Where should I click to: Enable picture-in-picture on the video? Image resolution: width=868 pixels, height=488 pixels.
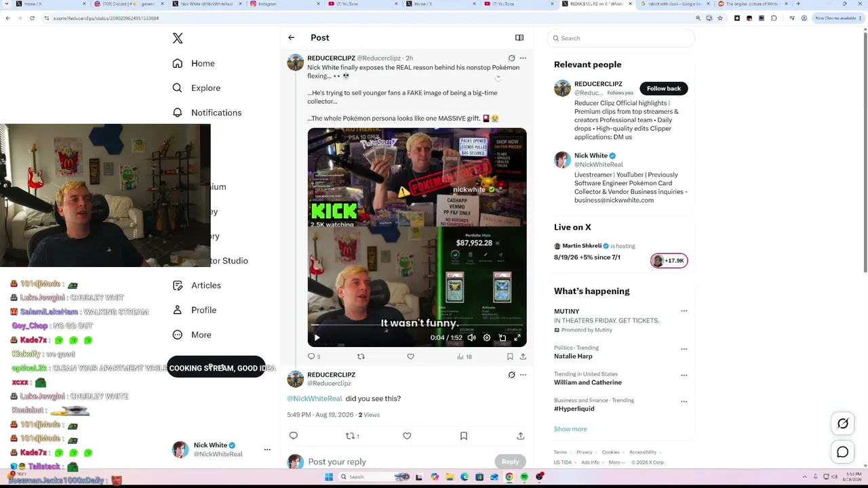[x=502, y=338]
